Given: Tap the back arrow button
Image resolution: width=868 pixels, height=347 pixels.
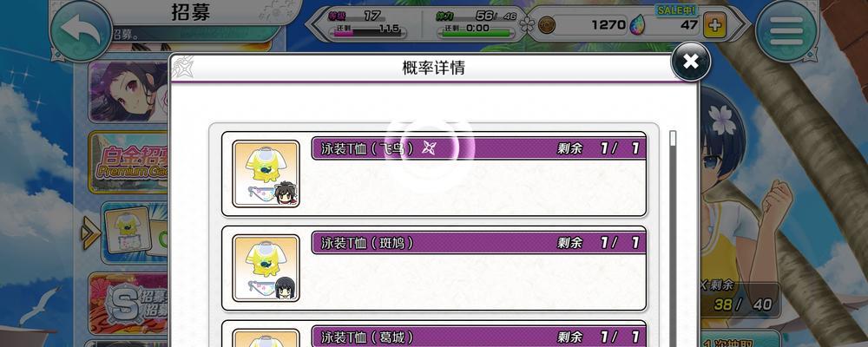Looking at the screenshot, I should [82, 29].
